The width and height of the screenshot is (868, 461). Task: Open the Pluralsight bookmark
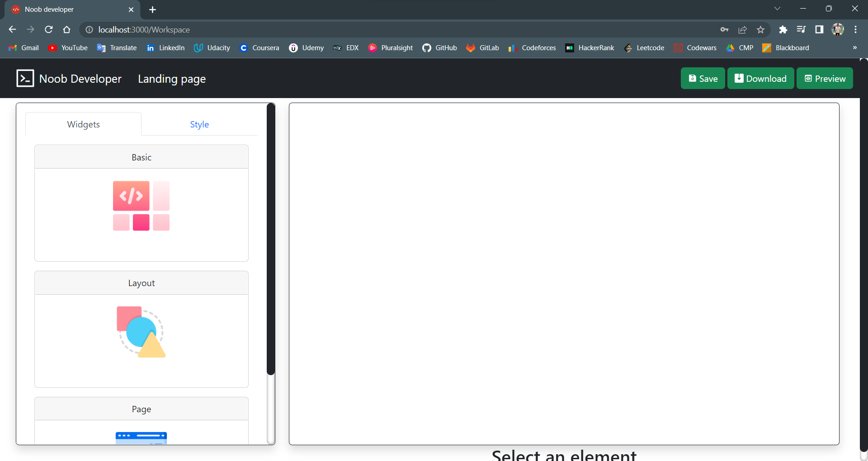coord(391,48)
